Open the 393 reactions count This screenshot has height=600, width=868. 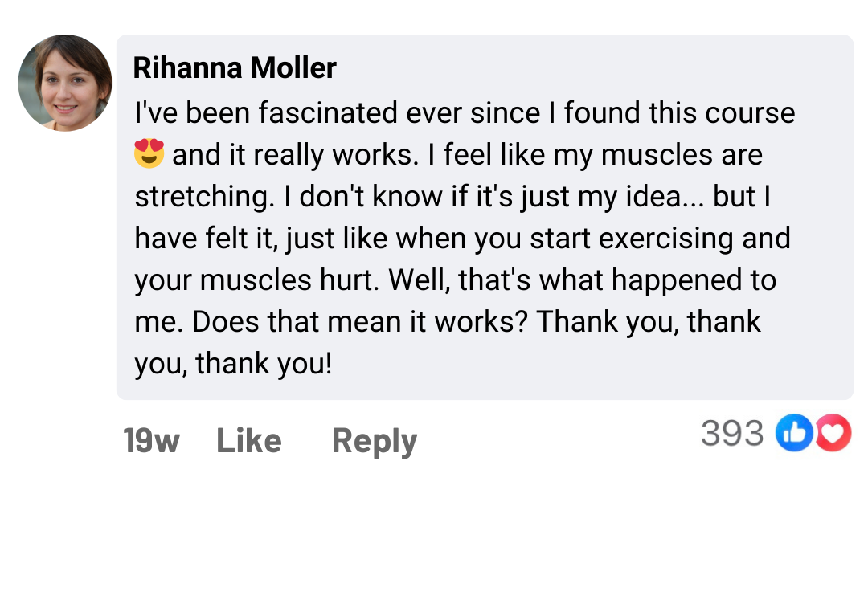732,434
